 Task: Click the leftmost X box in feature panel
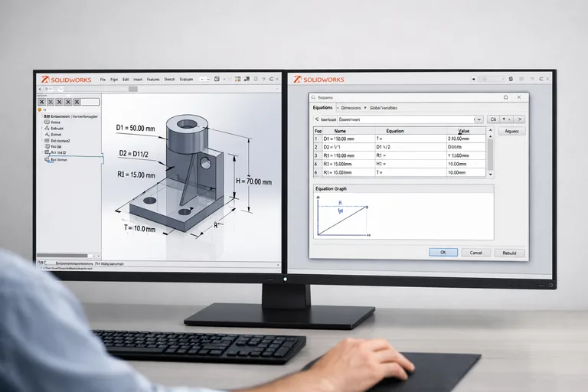click(42, 102)
